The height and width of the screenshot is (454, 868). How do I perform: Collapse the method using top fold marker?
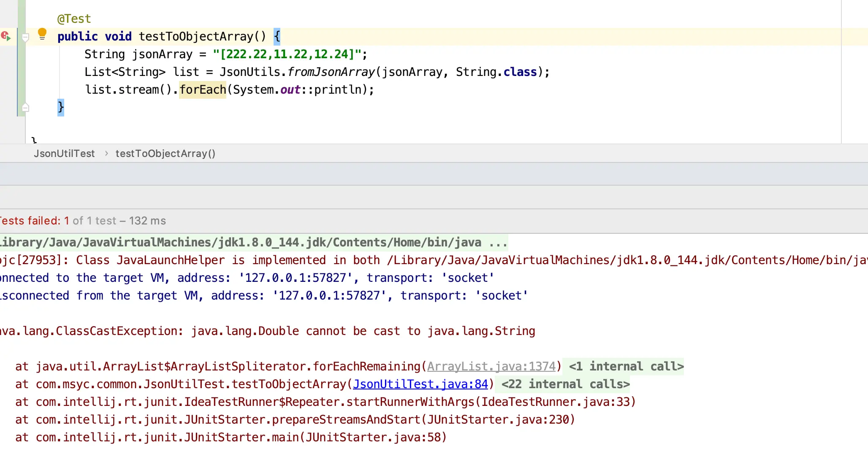pyautogui.click(x=25, y=38)
